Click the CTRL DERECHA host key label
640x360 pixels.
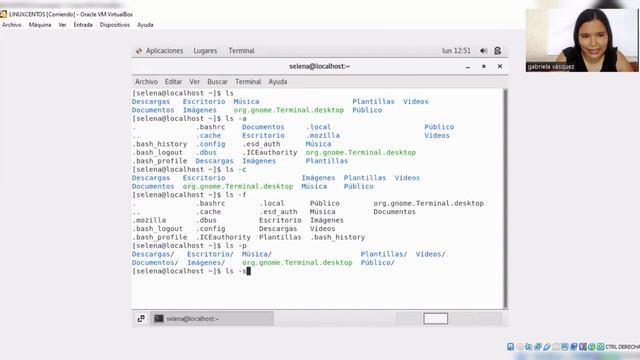click(622, 347)
